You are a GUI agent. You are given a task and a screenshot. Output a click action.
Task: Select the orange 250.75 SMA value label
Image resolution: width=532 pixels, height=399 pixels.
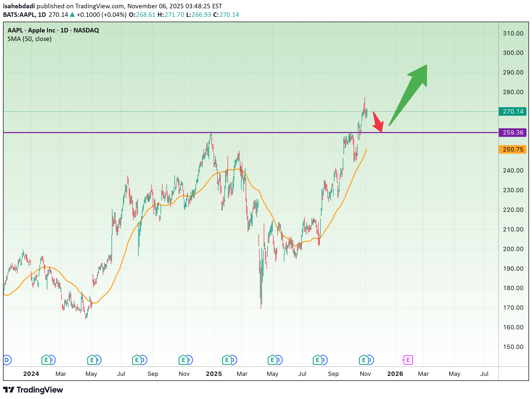click(513, 149)
